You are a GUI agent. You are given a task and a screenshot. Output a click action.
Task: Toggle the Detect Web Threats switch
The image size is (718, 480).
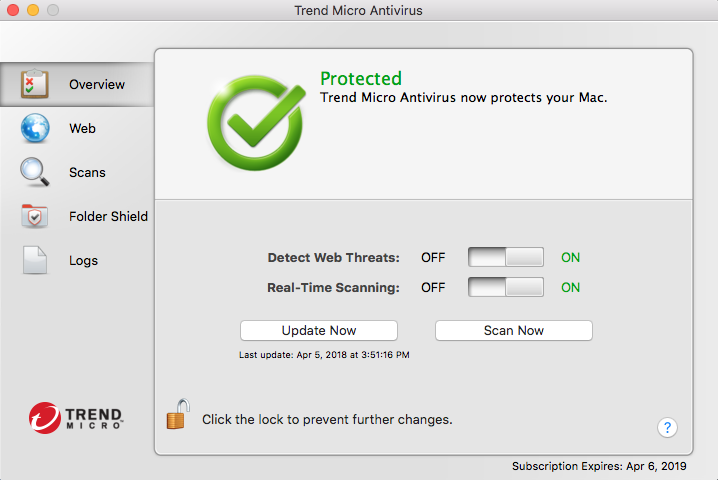[x=506, y=257]
